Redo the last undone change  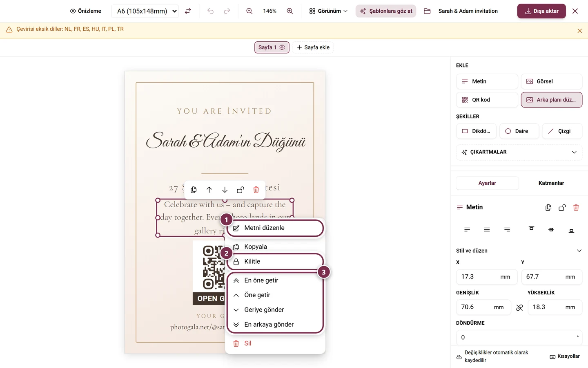click(227, 11)
